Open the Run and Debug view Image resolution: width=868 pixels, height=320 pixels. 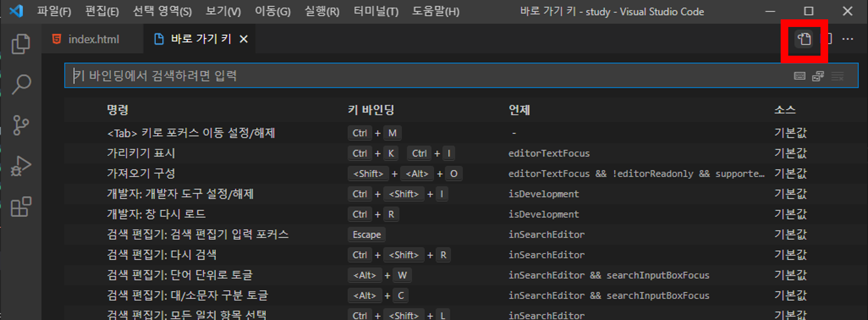(x=21, y=166)
